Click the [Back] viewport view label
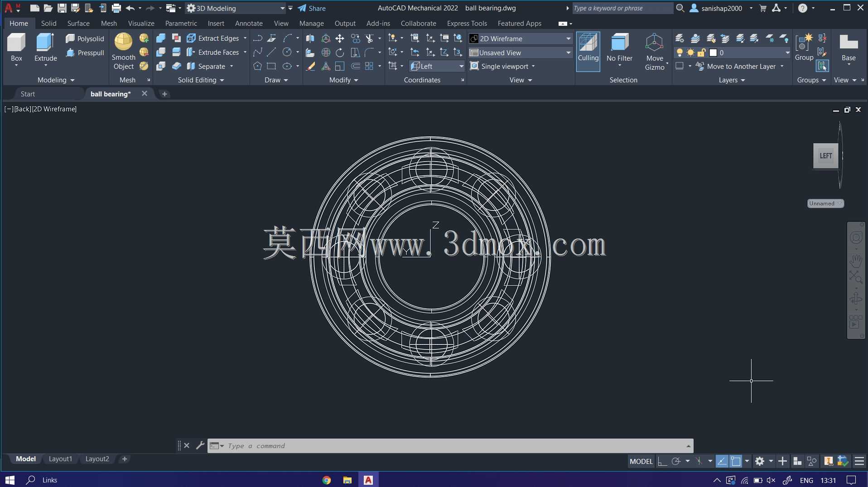The image size is (868, 487). tap(23, 109)
